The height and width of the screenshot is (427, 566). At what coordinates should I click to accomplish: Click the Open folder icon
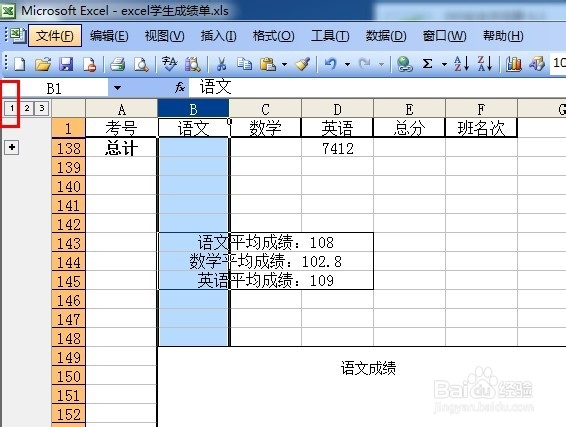click(43, 64)
